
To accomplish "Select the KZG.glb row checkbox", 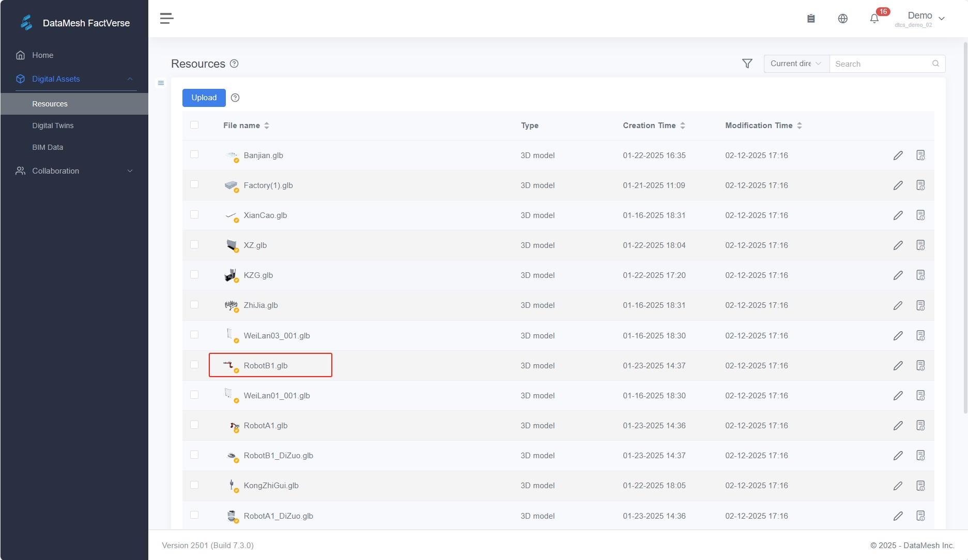I will [194, 274].
